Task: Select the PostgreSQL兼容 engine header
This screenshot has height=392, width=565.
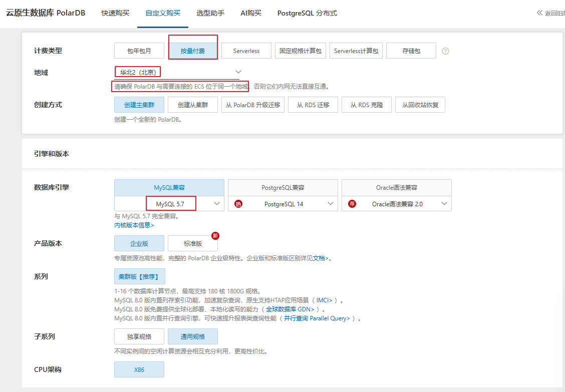Action: point(283,188)
